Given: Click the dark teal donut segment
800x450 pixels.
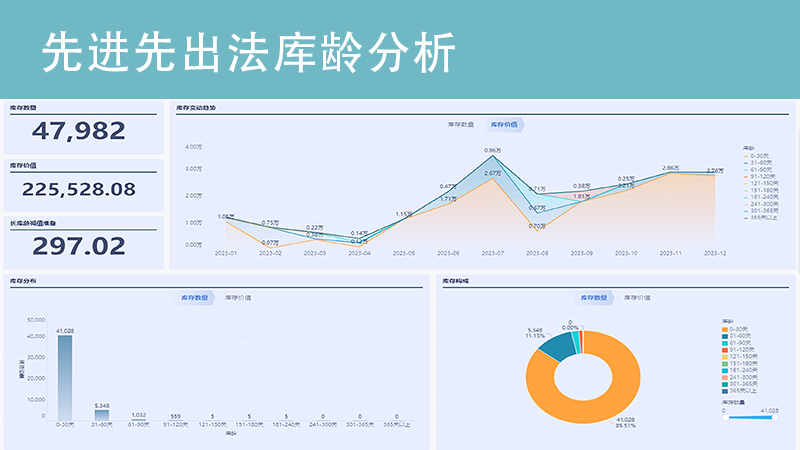Looking at the screenshot, I should coord(559,346).
